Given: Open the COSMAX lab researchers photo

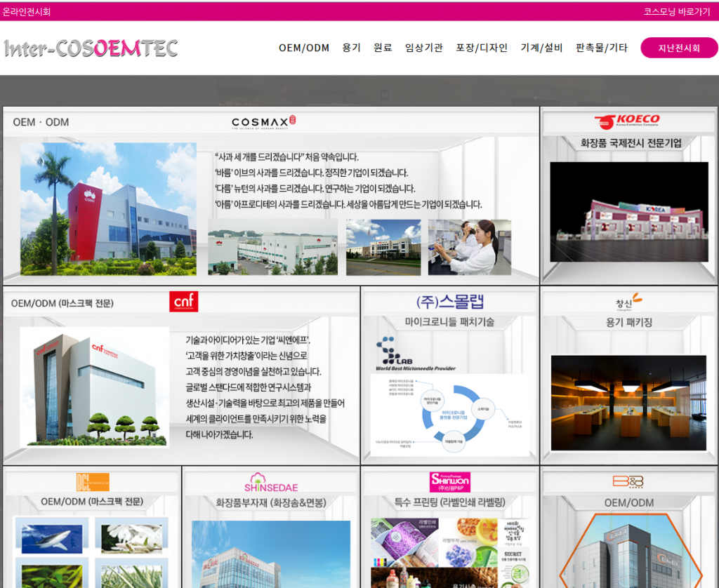Looking at the screenshot, I should point(470,247).
